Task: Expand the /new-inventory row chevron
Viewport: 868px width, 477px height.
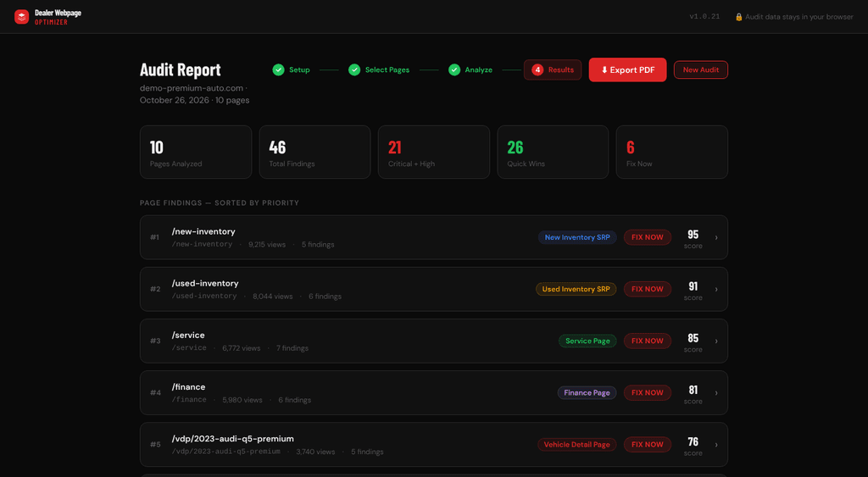Action: coord(716,237)
